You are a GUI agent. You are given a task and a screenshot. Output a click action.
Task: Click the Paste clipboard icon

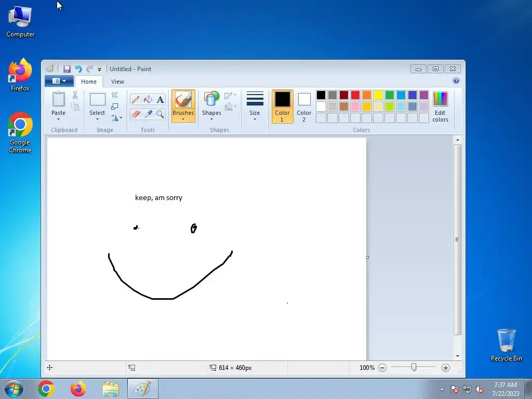[x=58, y=100]
